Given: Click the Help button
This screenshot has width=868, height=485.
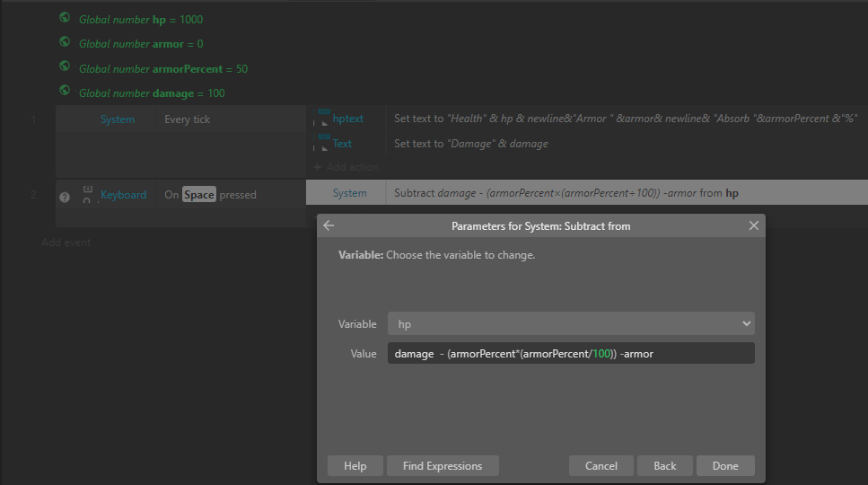Looking at the screenshot, I should [x=355, y=465].
